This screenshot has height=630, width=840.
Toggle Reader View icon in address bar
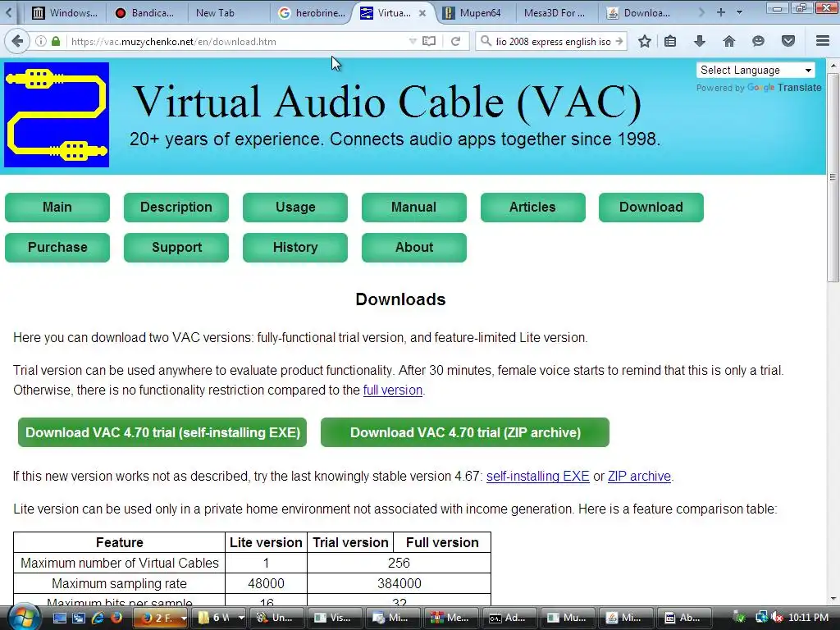pos(429,41)
